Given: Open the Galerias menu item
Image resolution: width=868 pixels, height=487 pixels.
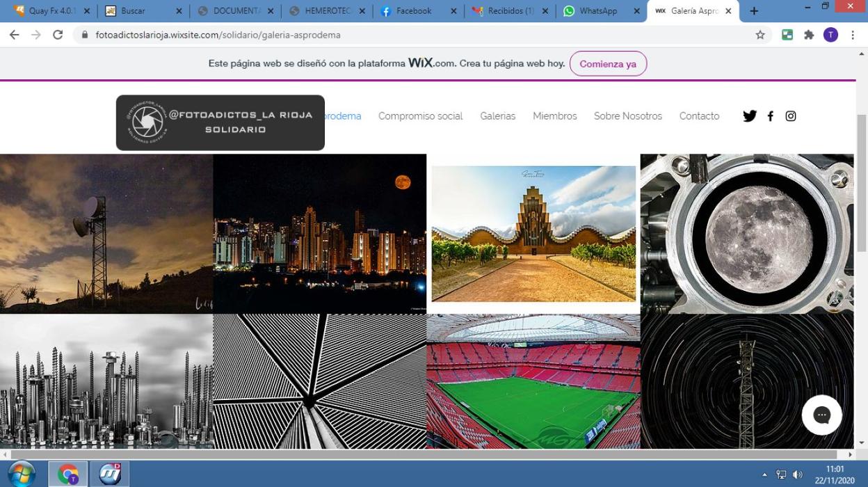Looking at the screenshot, I should 497,116.
